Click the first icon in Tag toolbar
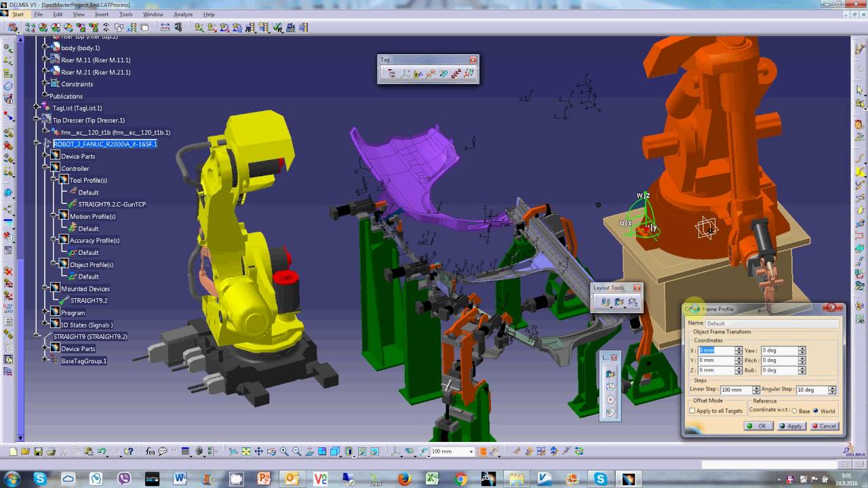 392,74
